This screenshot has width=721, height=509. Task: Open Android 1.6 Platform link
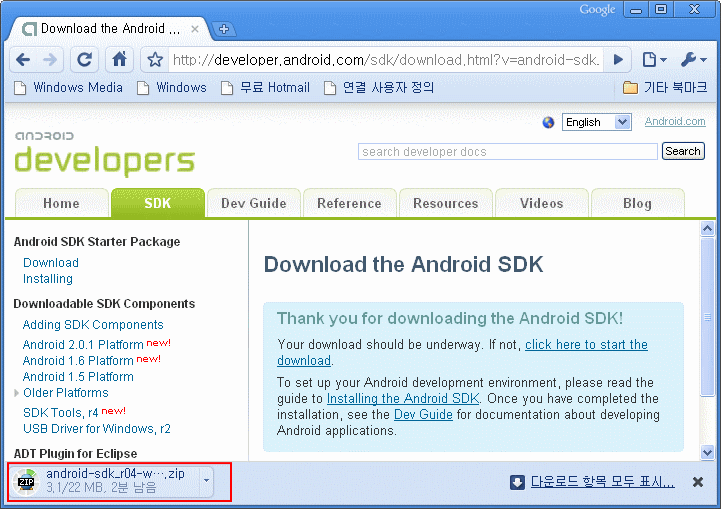click(78, 360)
